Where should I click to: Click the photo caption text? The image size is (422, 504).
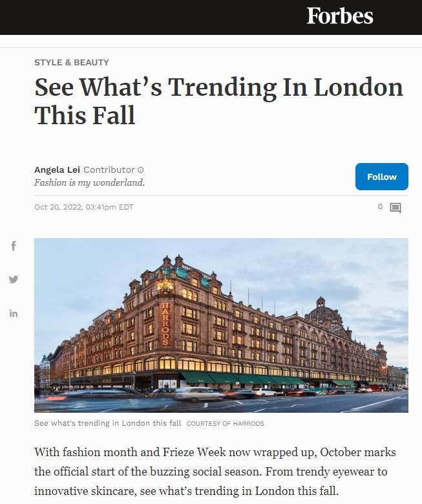point(107,423)
